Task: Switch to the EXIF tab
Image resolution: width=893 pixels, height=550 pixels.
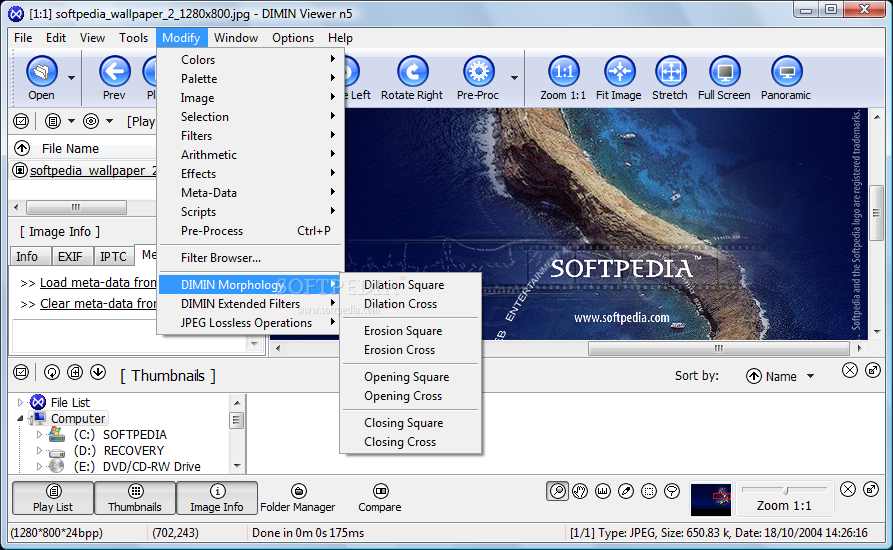Action: [x=70, y=257]
